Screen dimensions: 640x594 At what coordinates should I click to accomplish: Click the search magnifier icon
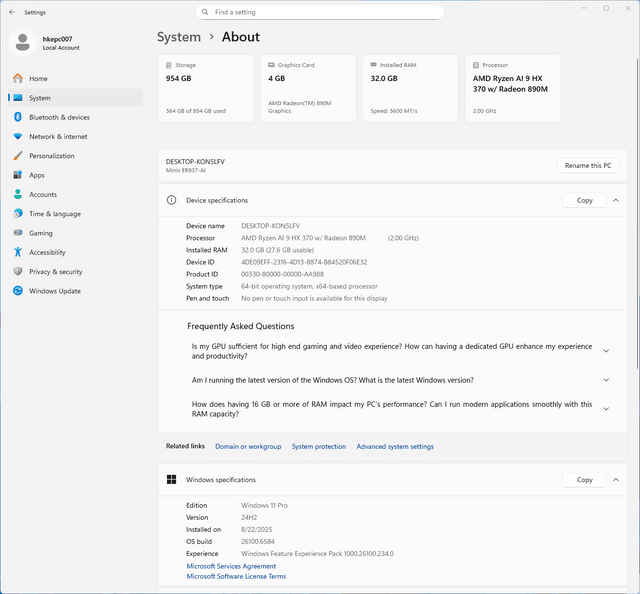(205, 12)
